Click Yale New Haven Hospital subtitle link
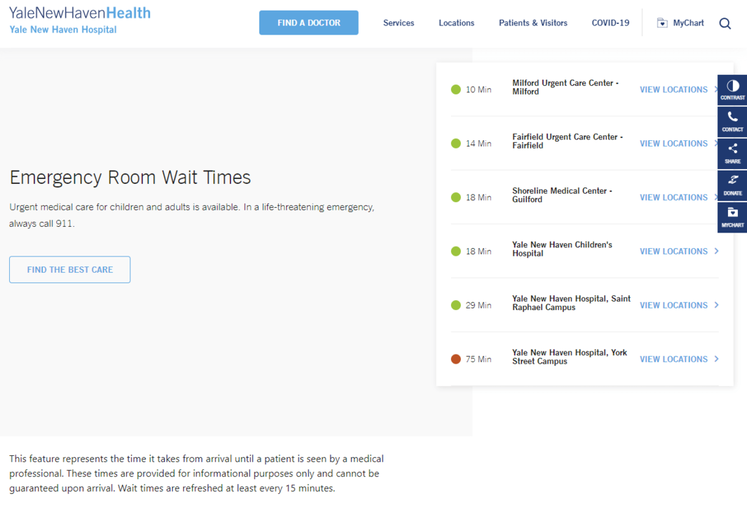 click(63, 30)
